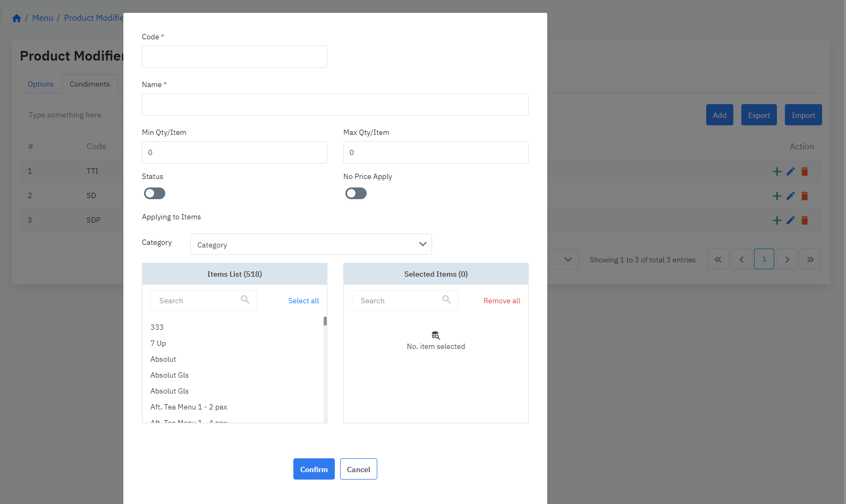Select the Condiments tab

coord(89,84)
